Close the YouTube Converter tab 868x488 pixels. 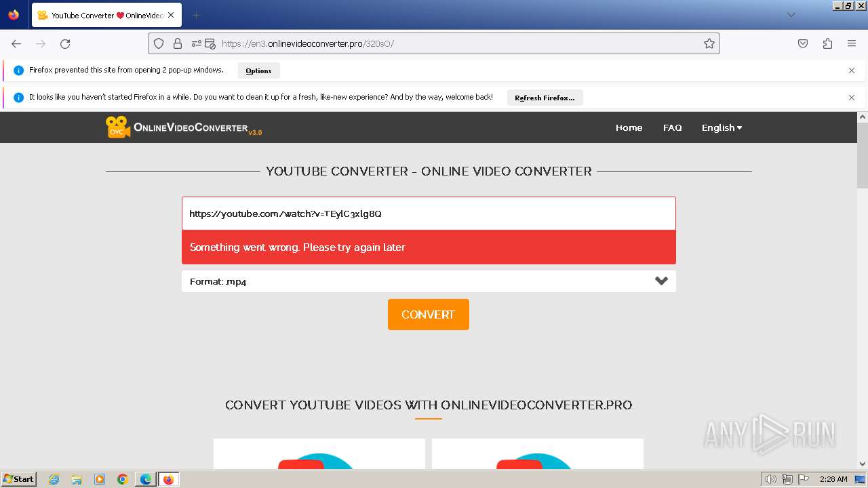pyautogui.click(x=170, y=15)
